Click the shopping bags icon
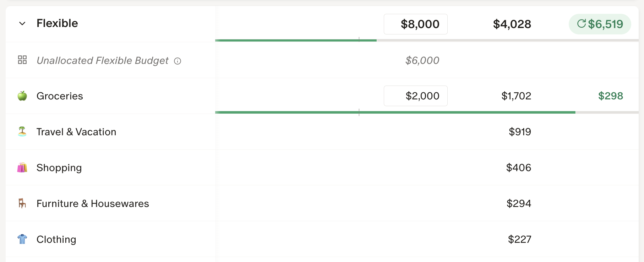644x262 pixels. (x=22, y=168)
